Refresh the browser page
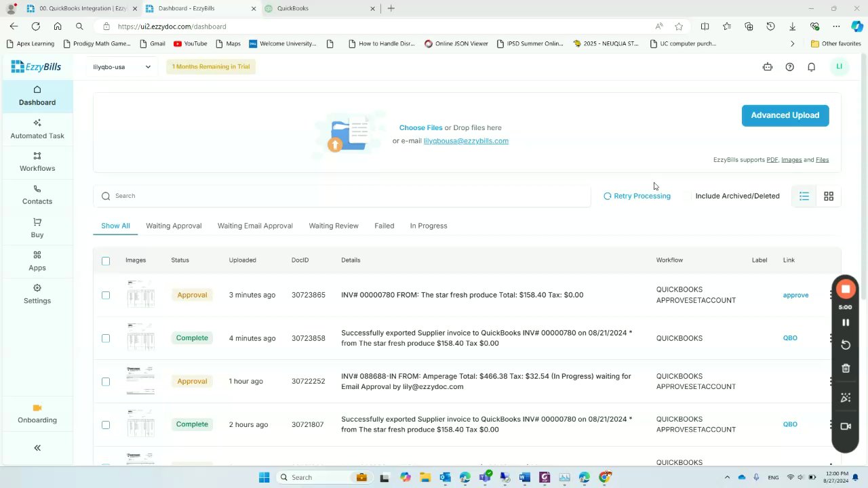868x488 pixels. [35, 26]
